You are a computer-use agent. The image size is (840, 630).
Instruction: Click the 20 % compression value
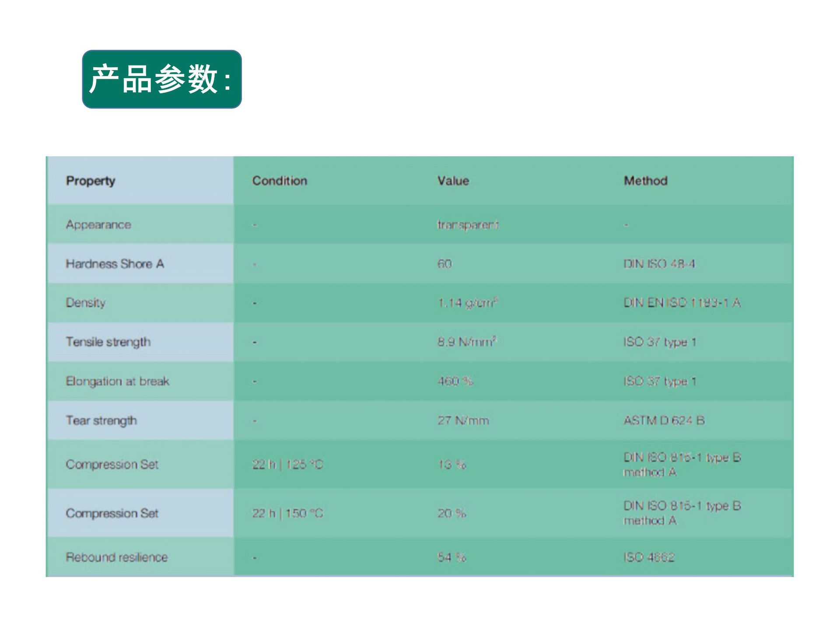[452, 513]
